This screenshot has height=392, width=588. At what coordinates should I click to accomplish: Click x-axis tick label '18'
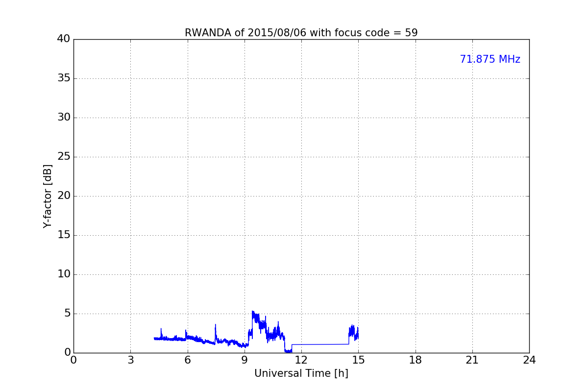(x=416, y=360)
